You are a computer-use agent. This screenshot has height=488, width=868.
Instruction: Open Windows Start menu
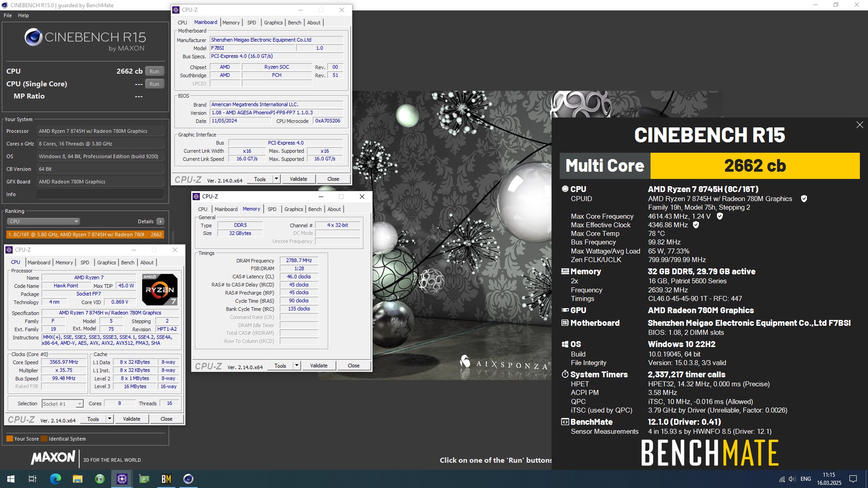(11, 479)
